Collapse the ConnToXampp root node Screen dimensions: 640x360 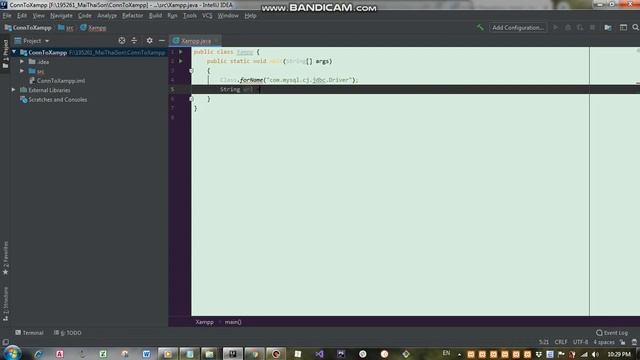14,52
